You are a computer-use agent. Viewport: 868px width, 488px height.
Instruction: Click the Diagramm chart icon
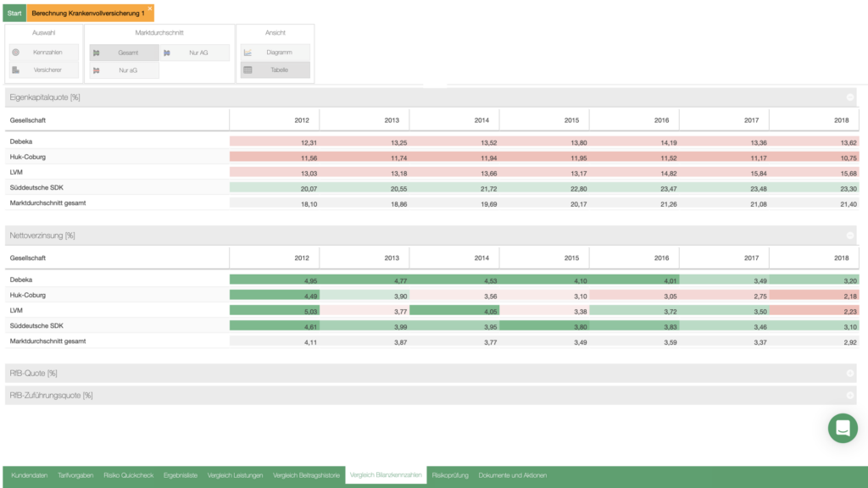248,53
